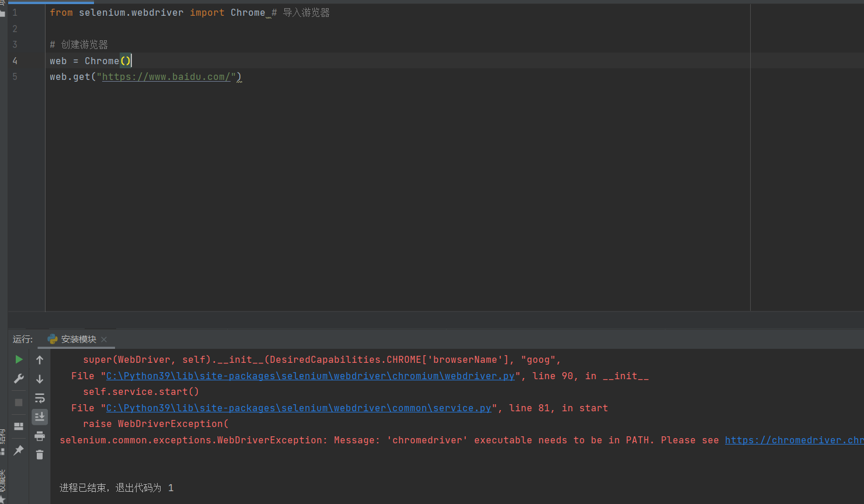864x504 pixels.
Task: Jump down the stack trace arrow
Action: 40,379
